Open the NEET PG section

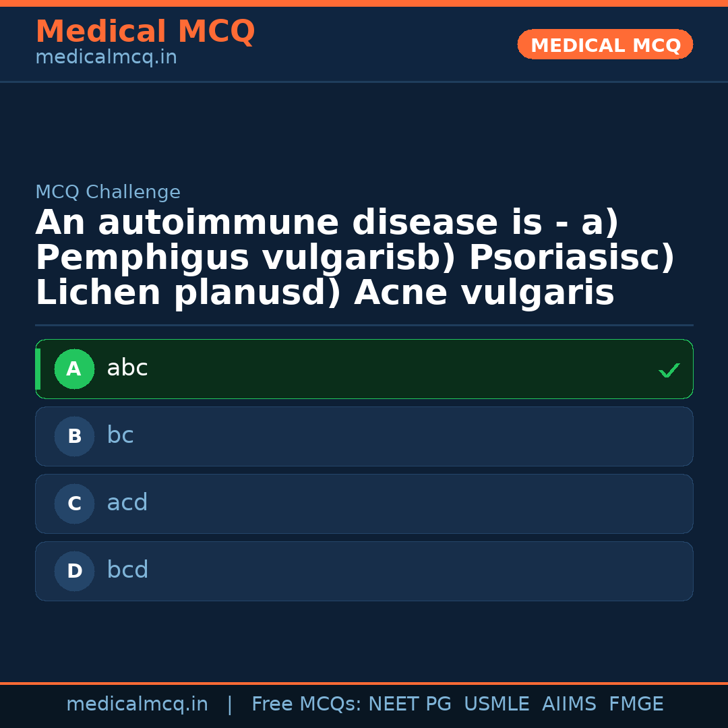pyautogui.click(x=409, y=703)
